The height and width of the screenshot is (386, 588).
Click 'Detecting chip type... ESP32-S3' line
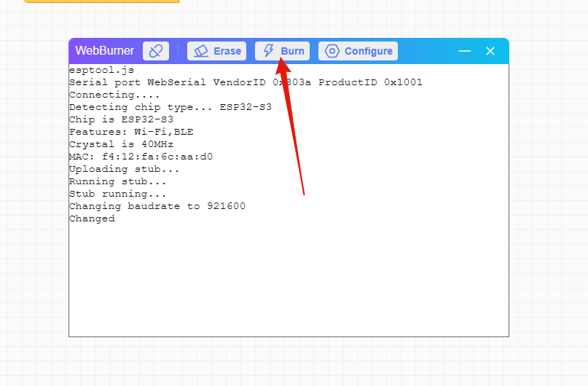click(170, 107)
